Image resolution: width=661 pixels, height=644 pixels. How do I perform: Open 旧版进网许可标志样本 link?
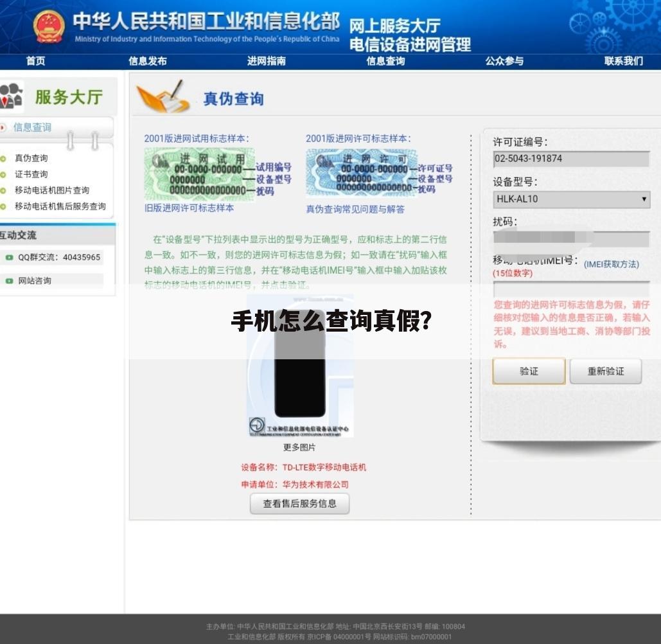click(x=189, y=208)
